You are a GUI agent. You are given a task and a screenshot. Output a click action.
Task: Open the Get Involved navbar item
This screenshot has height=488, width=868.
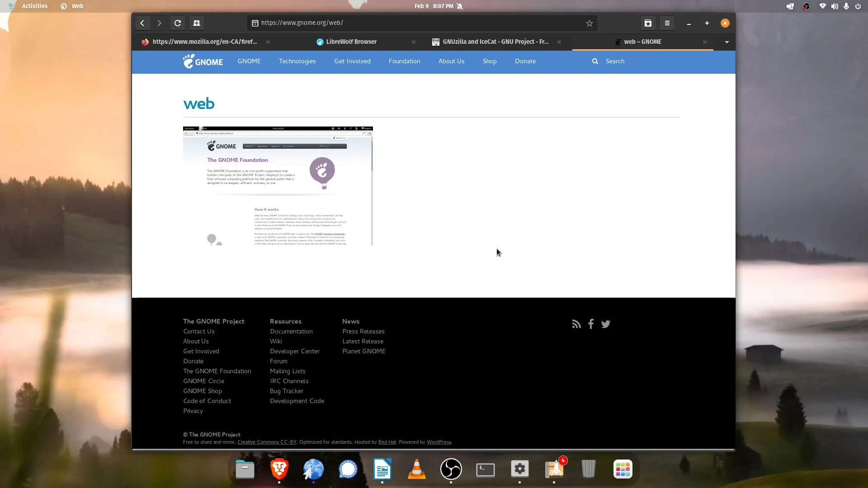pos(352,61)
